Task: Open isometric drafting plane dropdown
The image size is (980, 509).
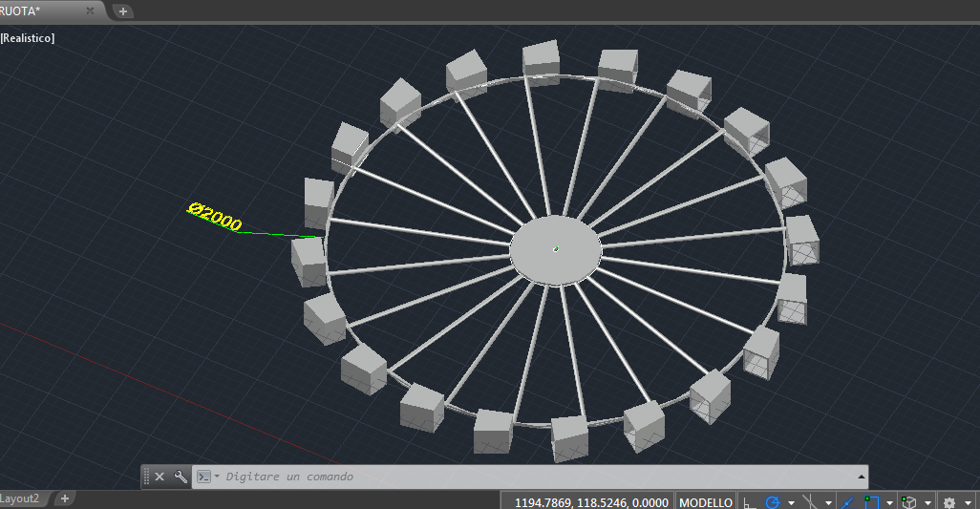Action: [x=829, y=502]
